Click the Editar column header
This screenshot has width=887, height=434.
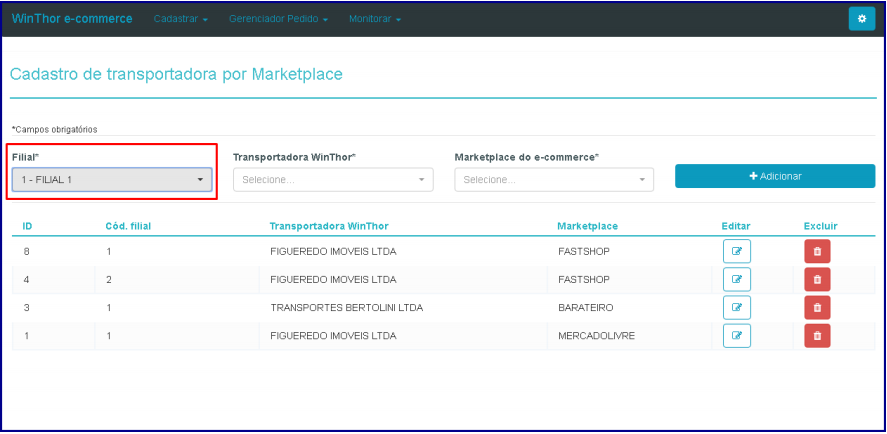pyautogui.click(x=735, y=226)
